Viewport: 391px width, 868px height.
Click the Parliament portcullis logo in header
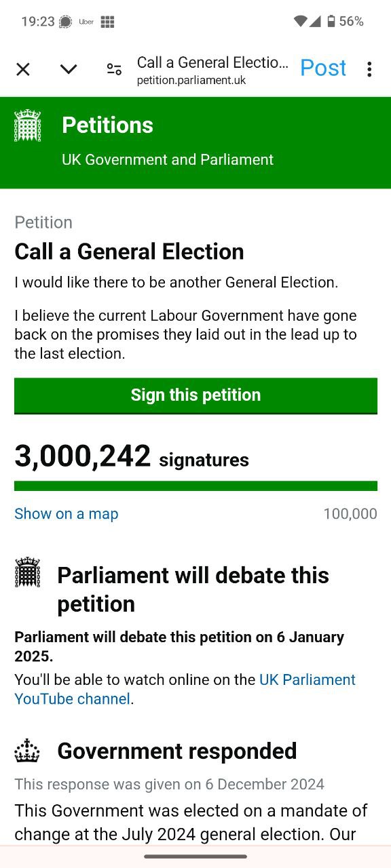point(27,125)
